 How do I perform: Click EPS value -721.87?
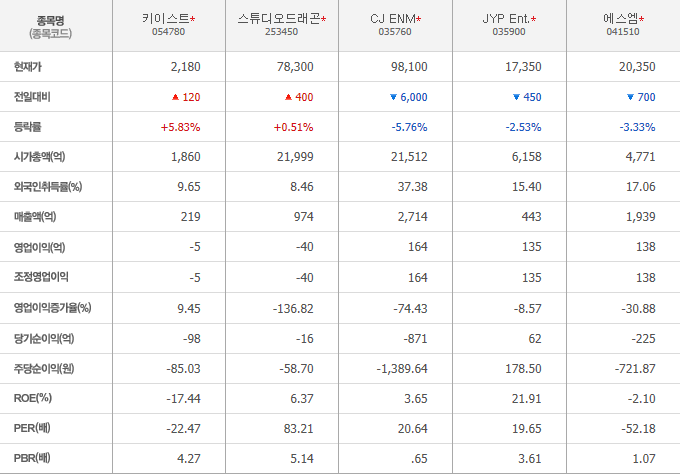(635, 369)
